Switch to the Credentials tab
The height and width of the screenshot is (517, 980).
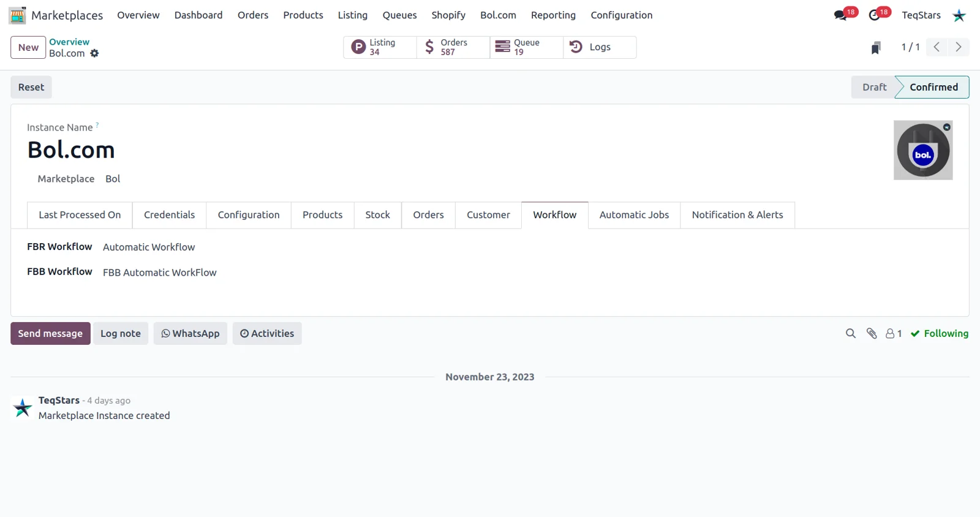[x=169, y=215]
